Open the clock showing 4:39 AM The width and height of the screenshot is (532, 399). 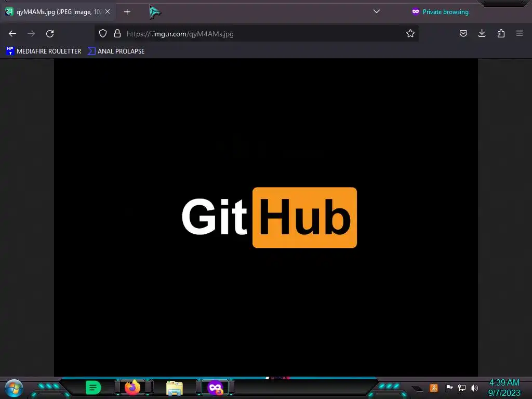504,388
